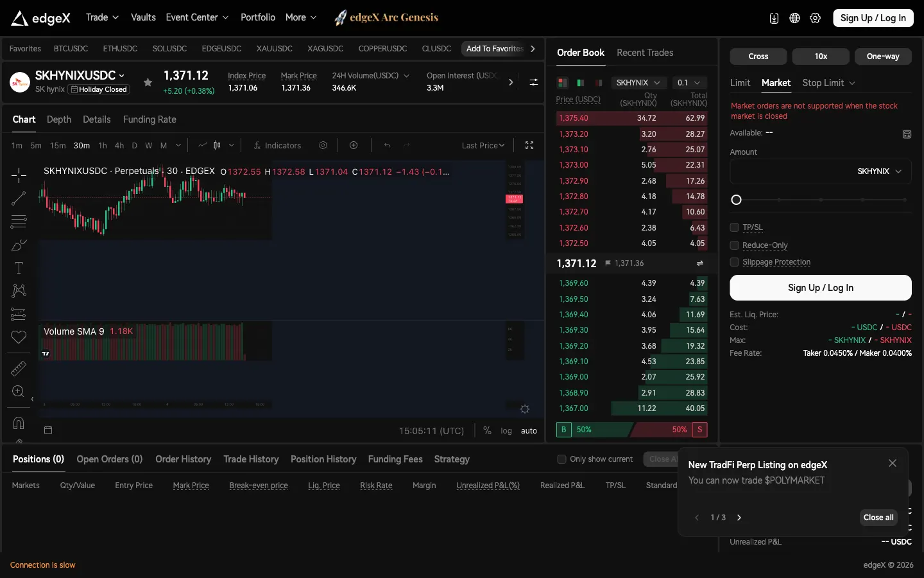The height and width of the screenshot is (578, 924).
Task: Toggle the auto scale option
Action: [x=529, y=431]
